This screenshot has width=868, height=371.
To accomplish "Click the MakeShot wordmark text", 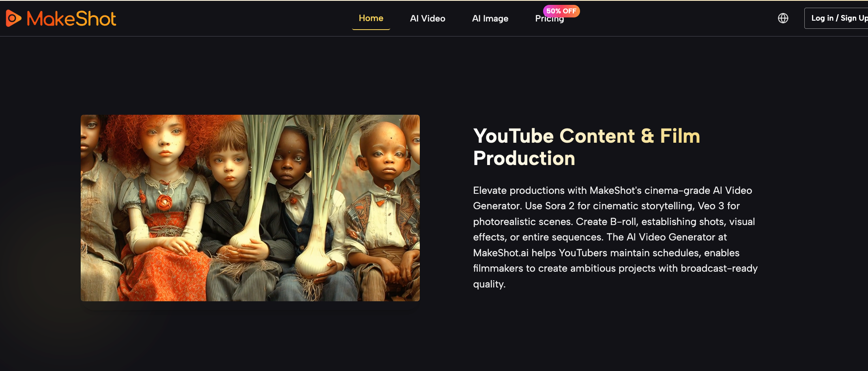I will (71, 19).
